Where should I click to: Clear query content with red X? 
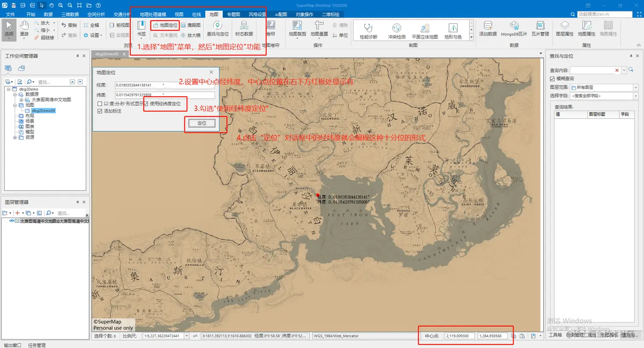[617, 70]
